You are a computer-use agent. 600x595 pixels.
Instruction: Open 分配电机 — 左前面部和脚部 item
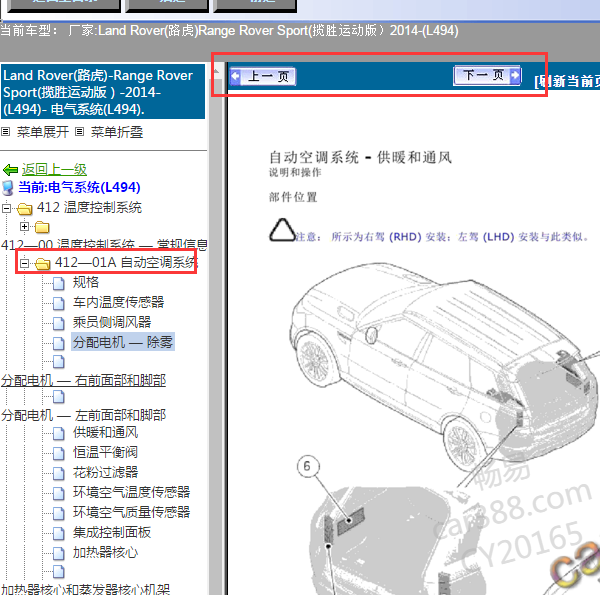(x=83, y=415)
